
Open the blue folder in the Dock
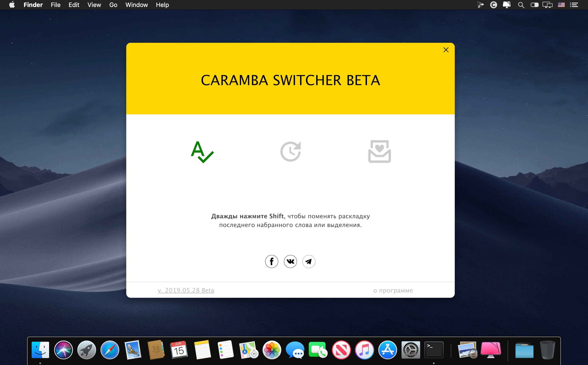pos(524,350)
